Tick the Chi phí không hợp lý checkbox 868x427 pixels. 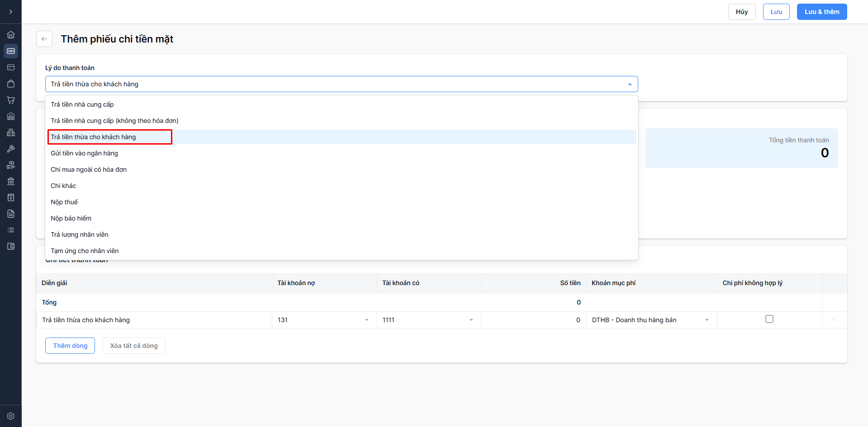click(x=769, y=319)
